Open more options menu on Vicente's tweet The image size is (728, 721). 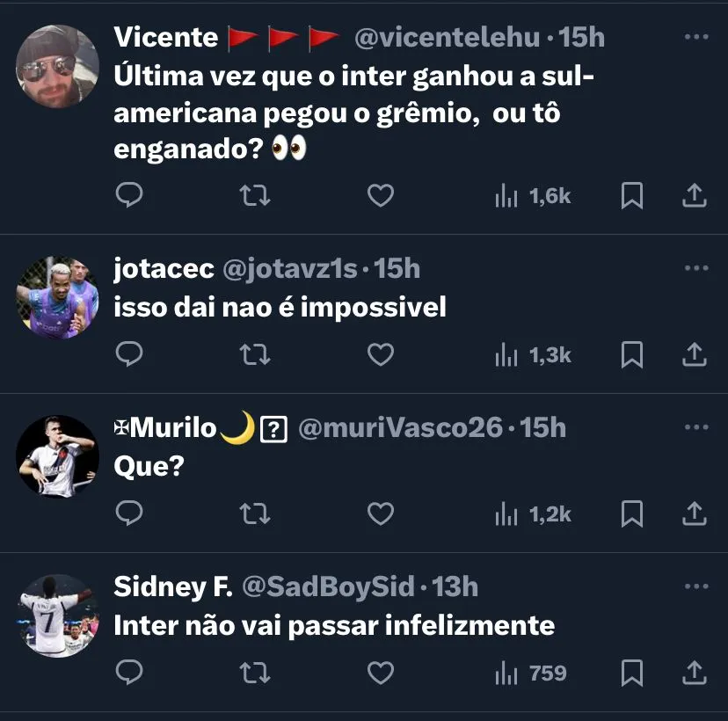click(x=695, y=38)
